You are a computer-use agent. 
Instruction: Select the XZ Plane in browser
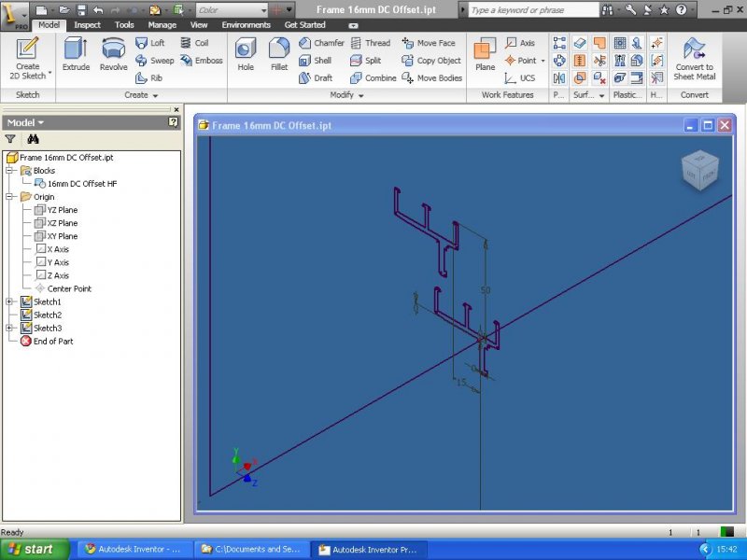pyautogui.click(x=56, y=223)
